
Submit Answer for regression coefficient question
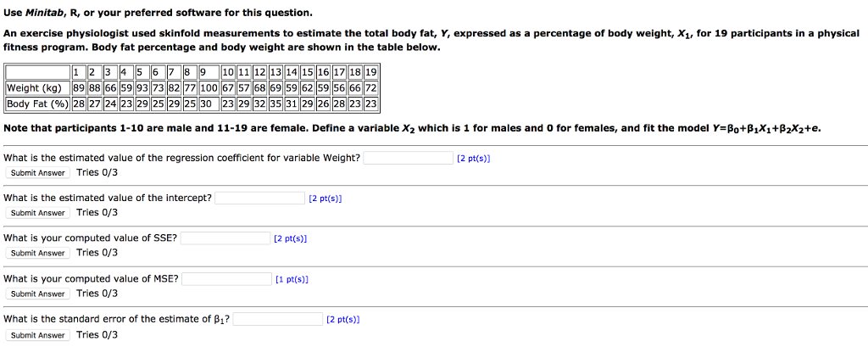(x=38, y=173)
